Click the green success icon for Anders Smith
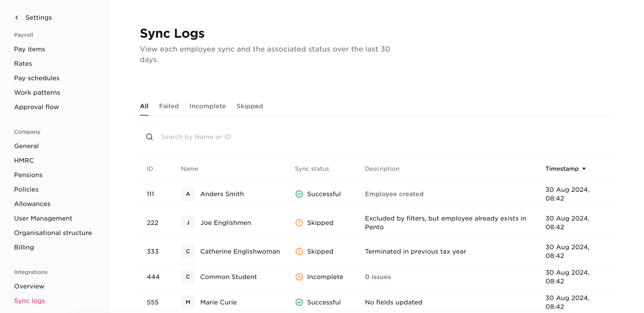The width and height of the screenshot is (644, 313). click(299, 194)
